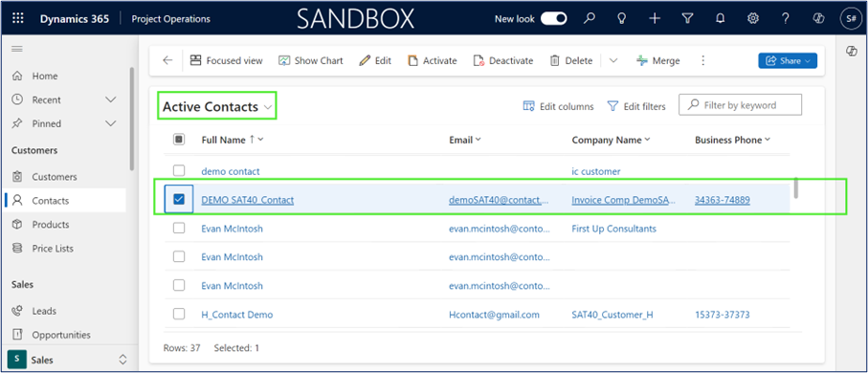Collapse the site map hamburger menu

(17, 49)
